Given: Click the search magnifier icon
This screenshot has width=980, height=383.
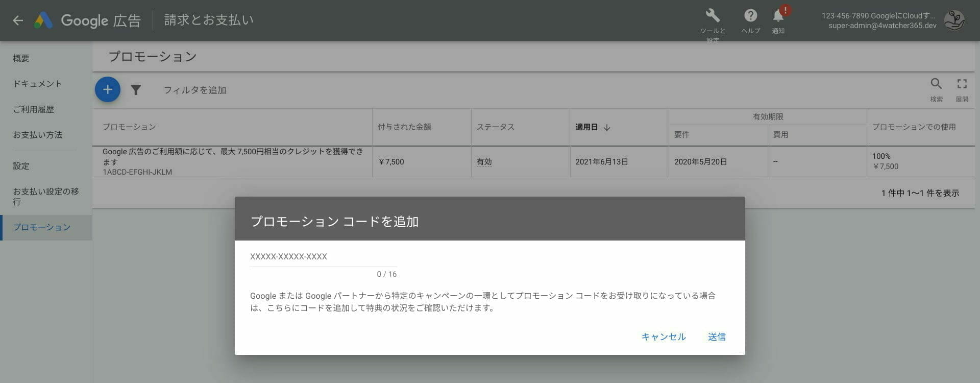Looking at the screenshot, I should [936, 84].
